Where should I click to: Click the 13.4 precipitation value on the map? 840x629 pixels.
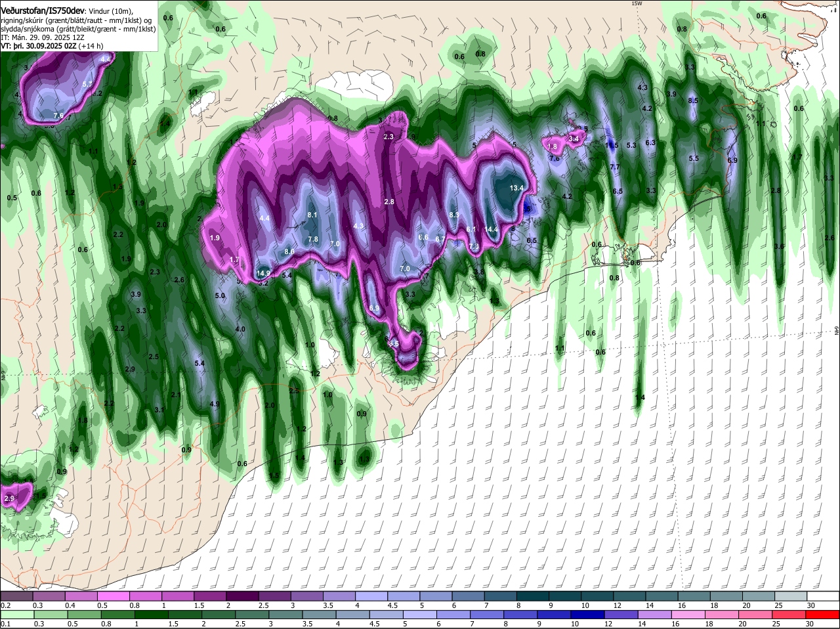pyautogui.click(x=517, y=188)
